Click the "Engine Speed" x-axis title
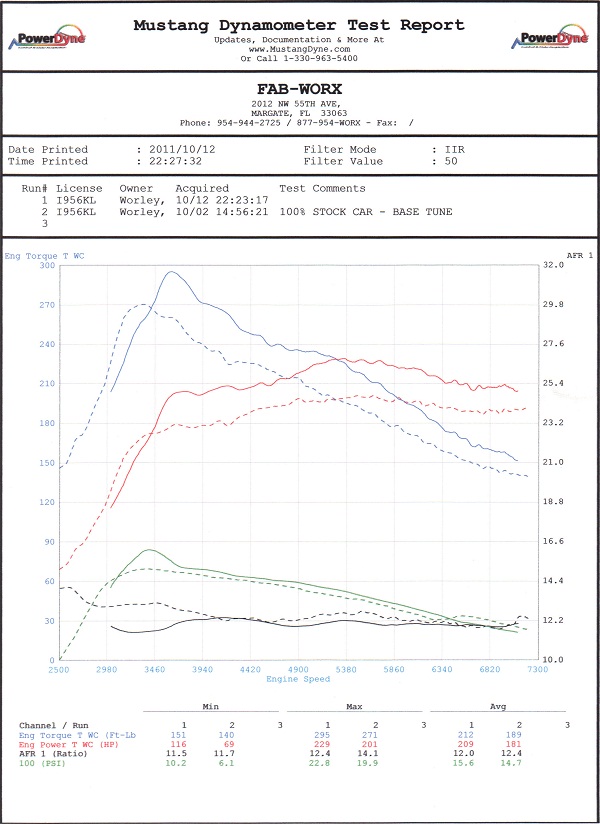Image resolution: width=600 pixels, height=824 pixels. [298, 679]
